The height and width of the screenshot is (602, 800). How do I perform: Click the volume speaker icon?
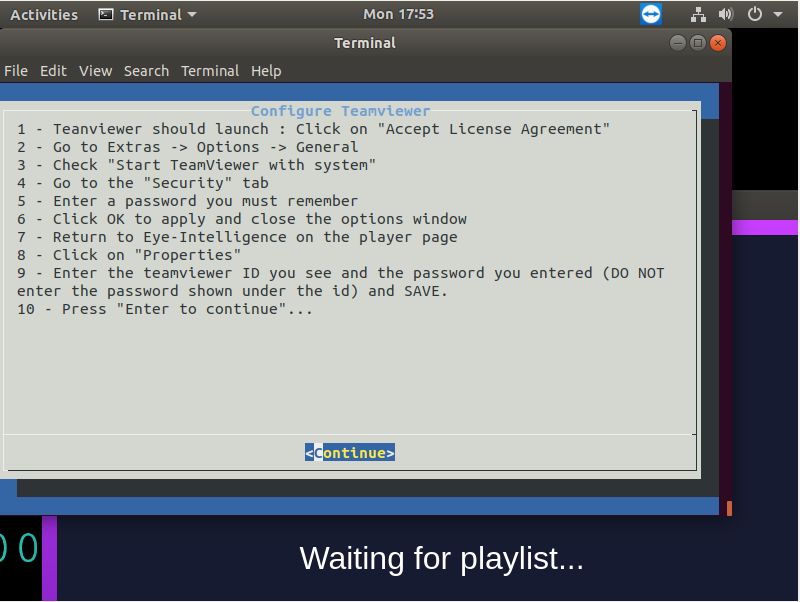[x=726, y=14]
